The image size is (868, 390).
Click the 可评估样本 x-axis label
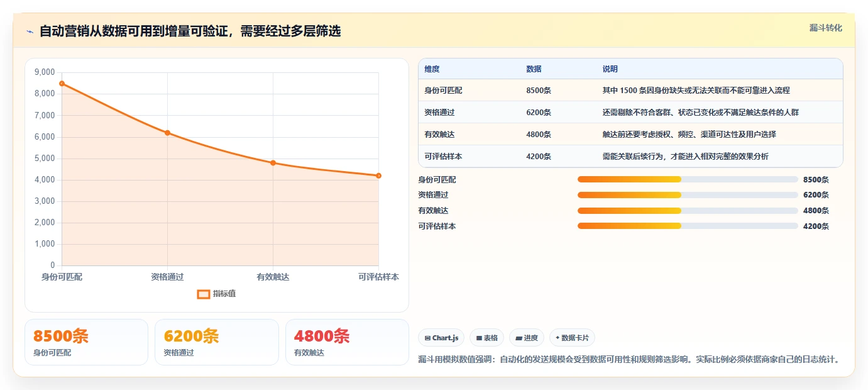coord(378,277)
